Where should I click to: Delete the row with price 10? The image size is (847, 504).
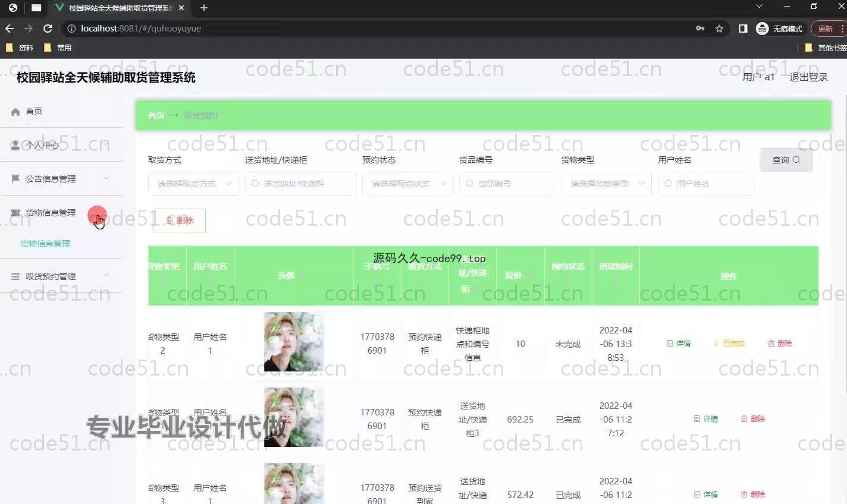pos(780,344)
